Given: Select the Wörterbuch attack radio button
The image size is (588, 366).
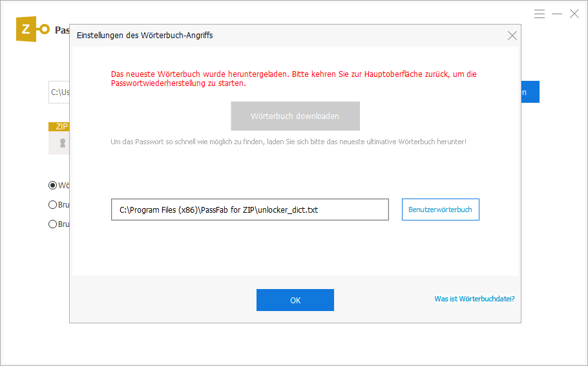Looking at the screenshot, I should (52, 185).
